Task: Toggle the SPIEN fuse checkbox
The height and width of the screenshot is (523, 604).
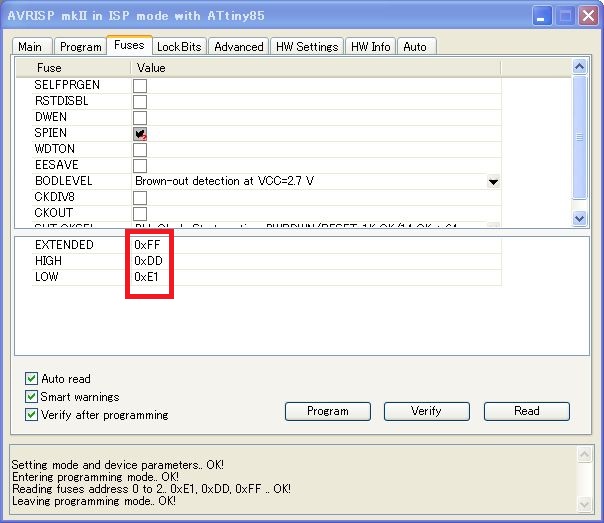Action: pos(140,134)
